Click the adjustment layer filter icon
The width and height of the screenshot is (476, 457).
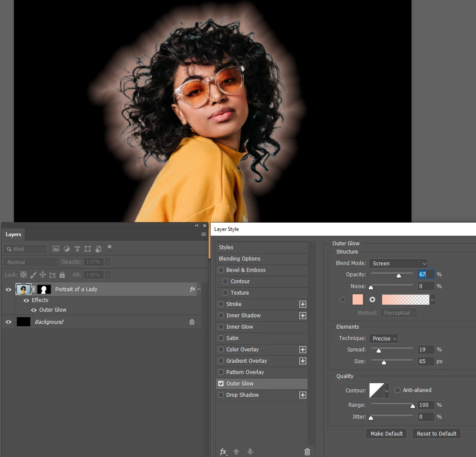click(x=66, y=249)
